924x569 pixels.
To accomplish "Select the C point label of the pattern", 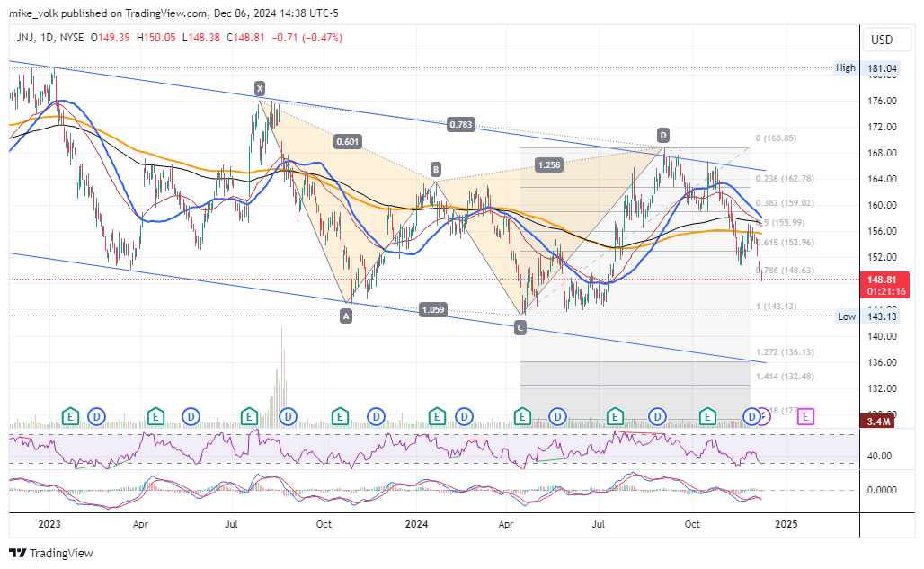I will 520,327.
